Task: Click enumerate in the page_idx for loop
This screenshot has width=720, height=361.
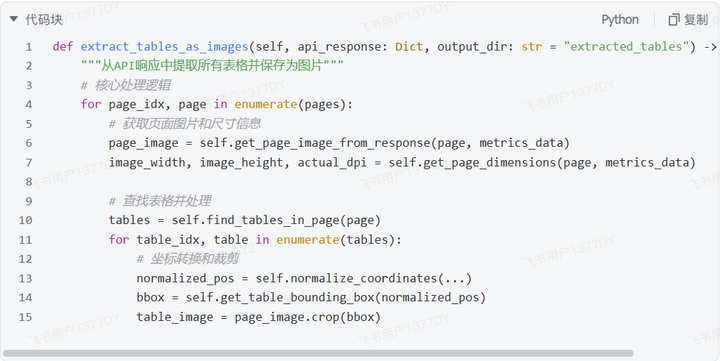Action: (x=266, y=104)
